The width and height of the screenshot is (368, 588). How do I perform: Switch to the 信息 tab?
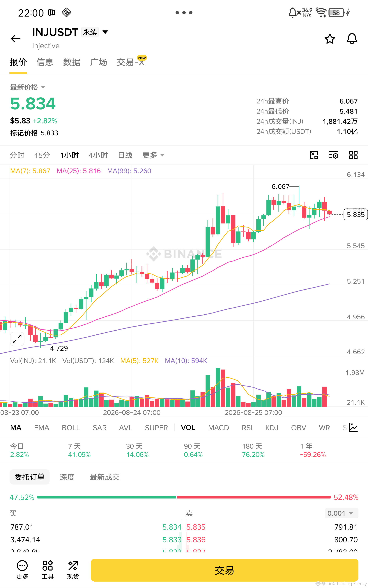tap(45, 62)
